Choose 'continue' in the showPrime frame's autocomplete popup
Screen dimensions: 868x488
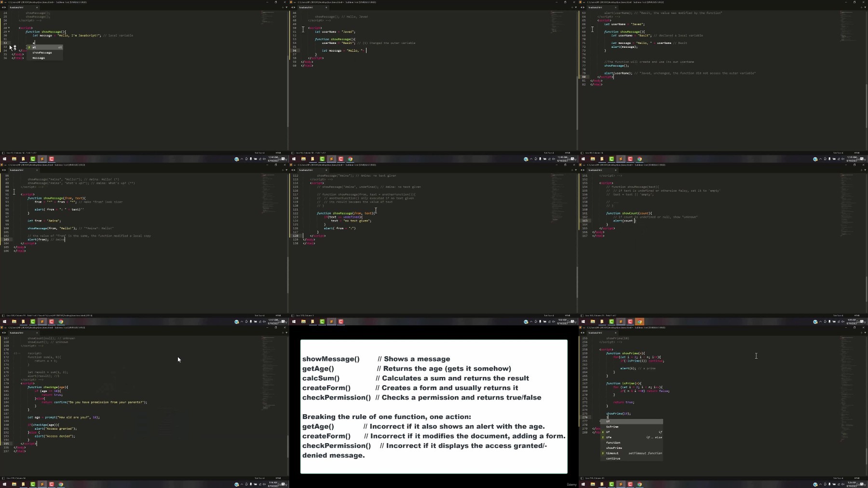click(631, 459)
